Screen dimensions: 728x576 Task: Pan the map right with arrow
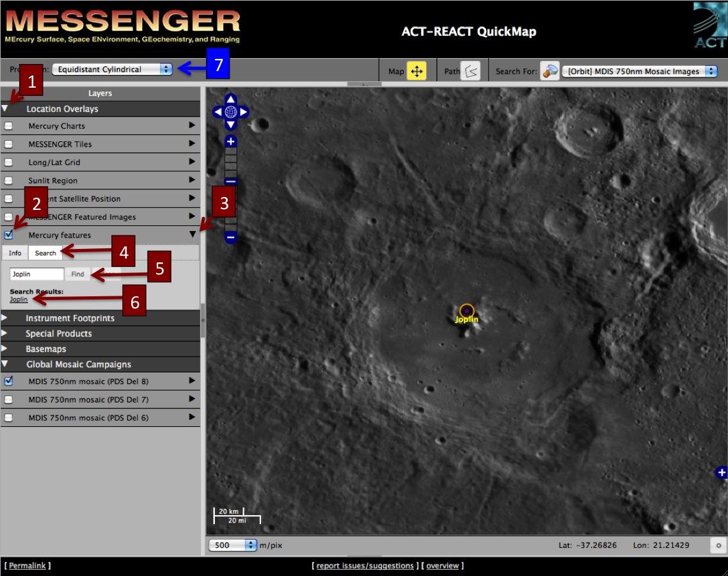pyautogui.click(x=244, y=112)
